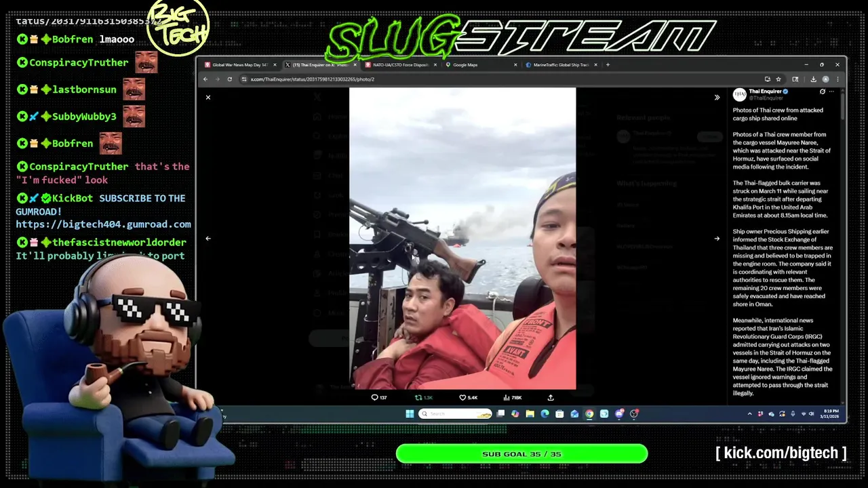View the next photo with right arrow
This screenshot has width=868, height=488.
point(717,239)
